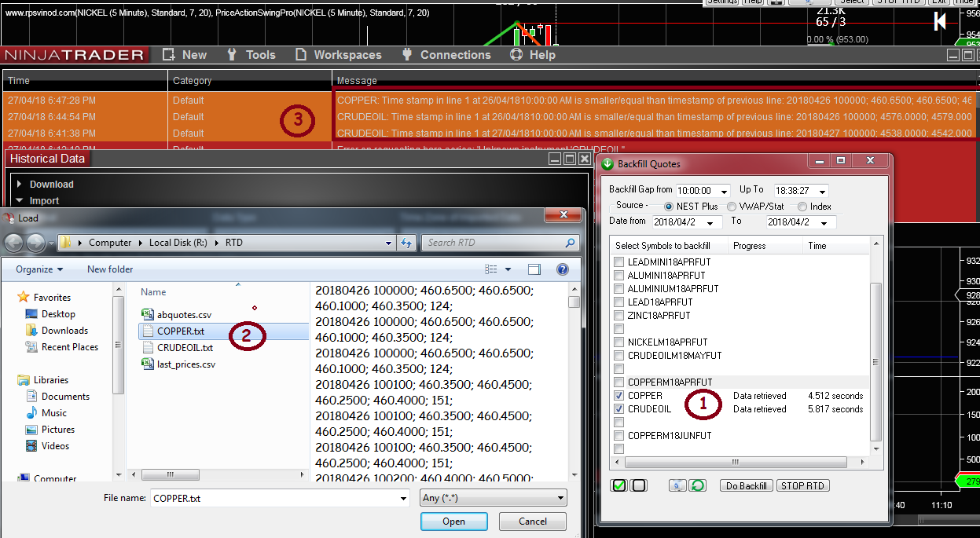Open the file type filter Any (*.*)
The height and width of the screenshot is (538, 980).
pyautogui.click(x=494, y=498)
